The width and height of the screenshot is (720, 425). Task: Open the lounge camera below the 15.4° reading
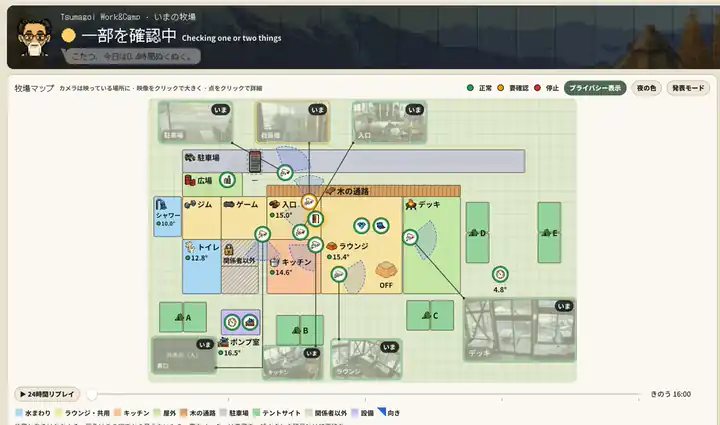click(338, 274)
